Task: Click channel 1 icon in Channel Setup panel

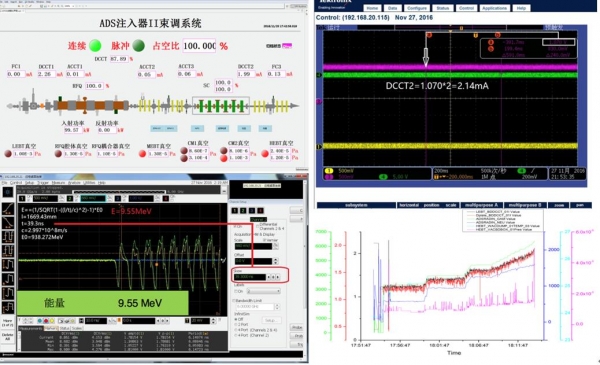Action: [x=235, y=210]
